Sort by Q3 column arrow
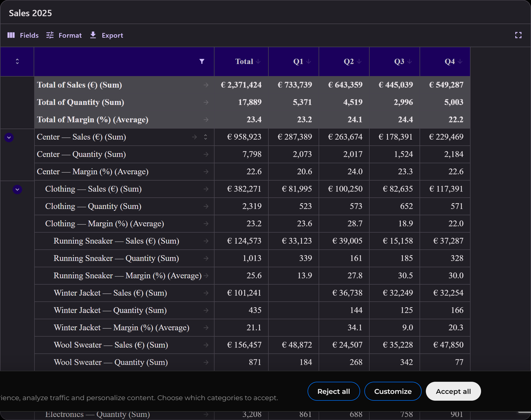Screen dimensions: 531x420 click(x=410, y=61)
